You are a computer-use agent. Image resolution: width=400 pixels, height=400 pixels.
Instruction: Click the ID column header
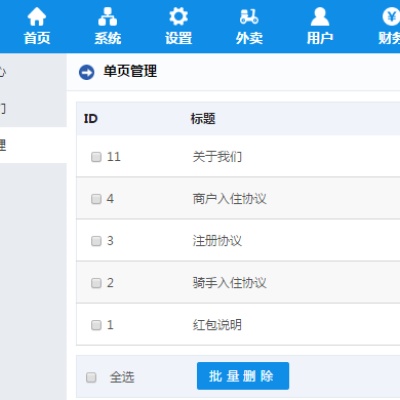tap(90, 119)
